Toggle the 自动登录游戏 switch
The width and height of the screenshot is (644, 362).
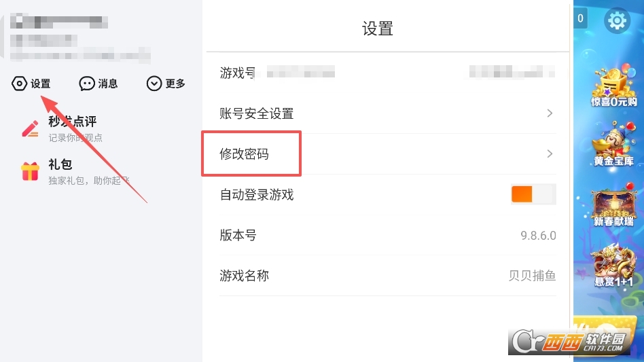pos(533,194)
